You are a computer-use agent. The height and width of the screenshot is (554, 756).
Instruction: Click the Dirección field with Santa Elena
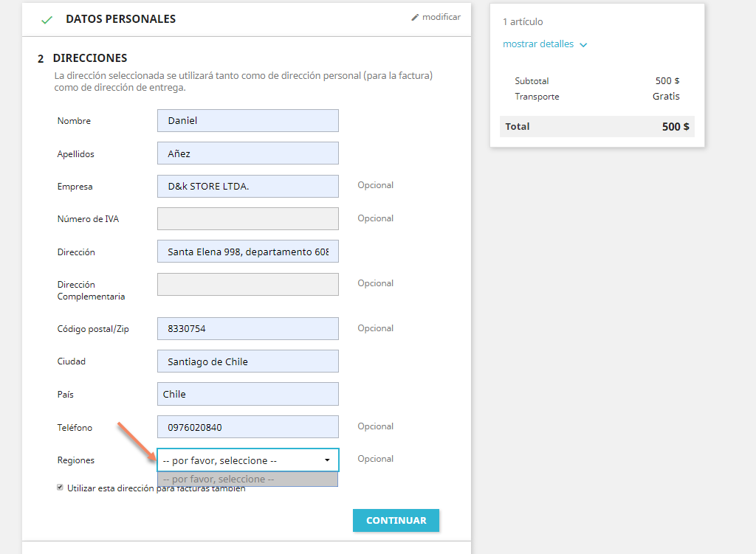(247, 252)
